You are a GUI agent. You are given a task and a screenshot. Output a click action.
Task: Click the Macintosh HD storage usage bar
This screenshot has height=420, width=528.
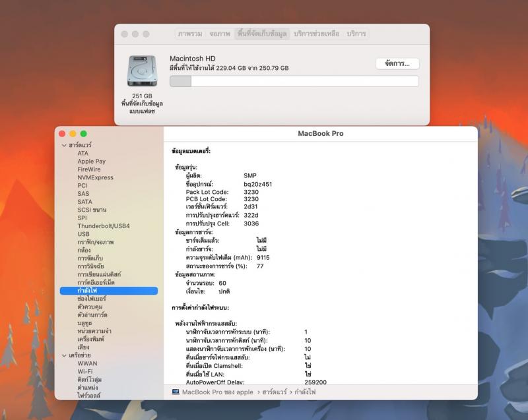(x=294, y=81)
